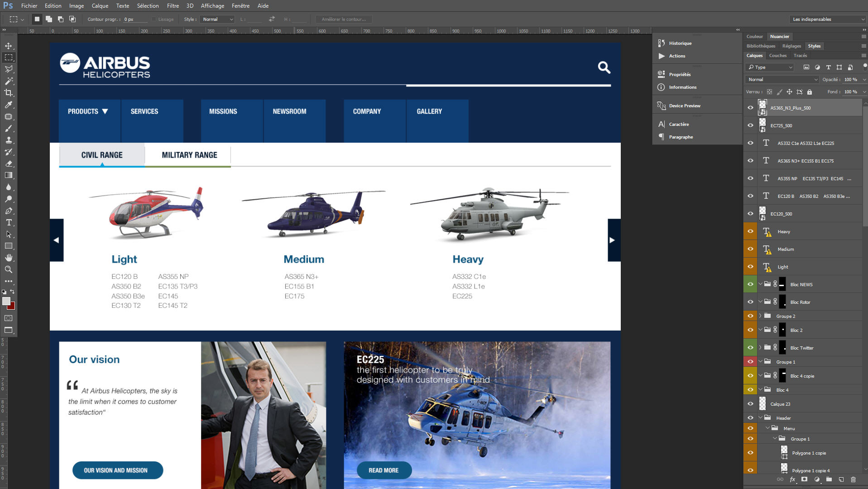
Task: Swap width and height arrows button
Action: [272, 19]
